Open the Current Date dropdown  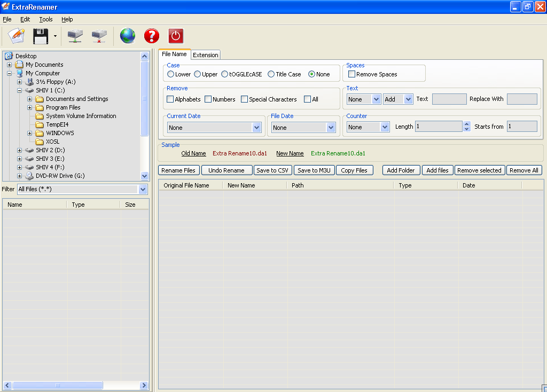(x=257, y=128)
